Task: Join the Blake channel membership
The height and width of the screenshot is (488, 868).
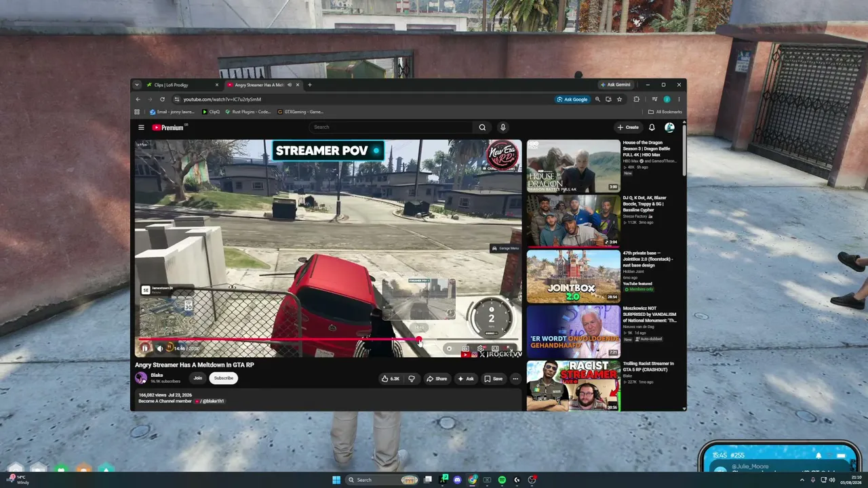Action: tap(197, 378)
